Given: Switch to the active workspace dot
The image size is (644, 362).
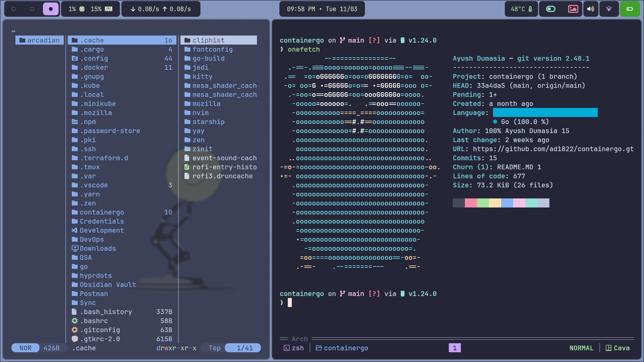Looking at the screenshot, I should [x=51, y=9].
